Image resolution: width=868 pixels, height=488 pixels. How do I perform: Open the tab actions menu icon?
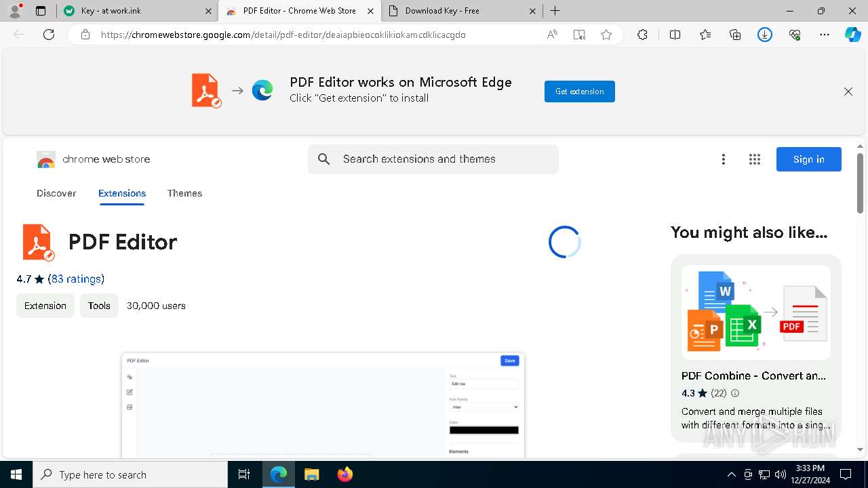41,11
